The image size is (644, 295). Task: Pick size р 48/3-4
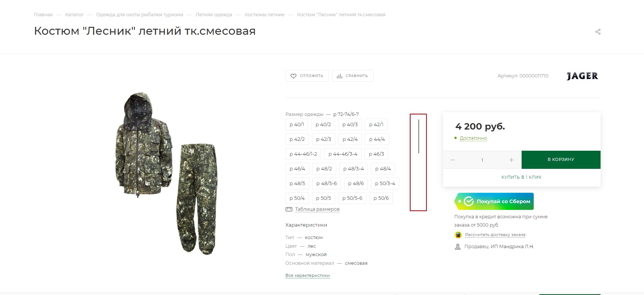[354, 169]
